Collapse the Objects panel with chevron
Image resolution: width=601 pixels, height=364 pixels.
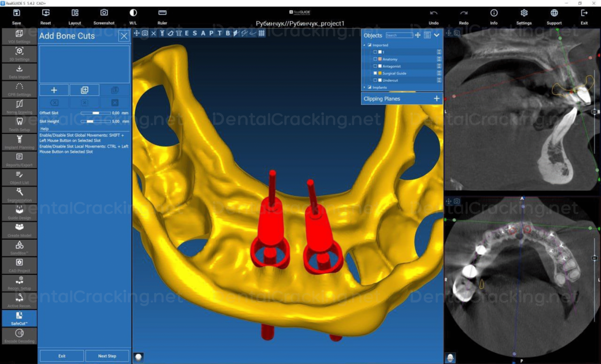point(437,35)
